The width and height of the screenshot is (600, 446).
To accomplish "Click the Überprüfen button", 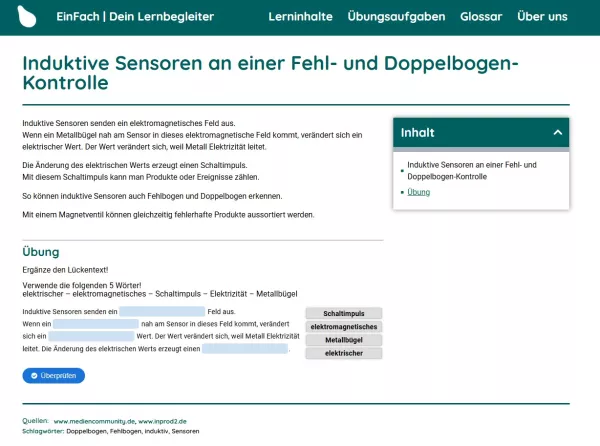I will (54, 376).
